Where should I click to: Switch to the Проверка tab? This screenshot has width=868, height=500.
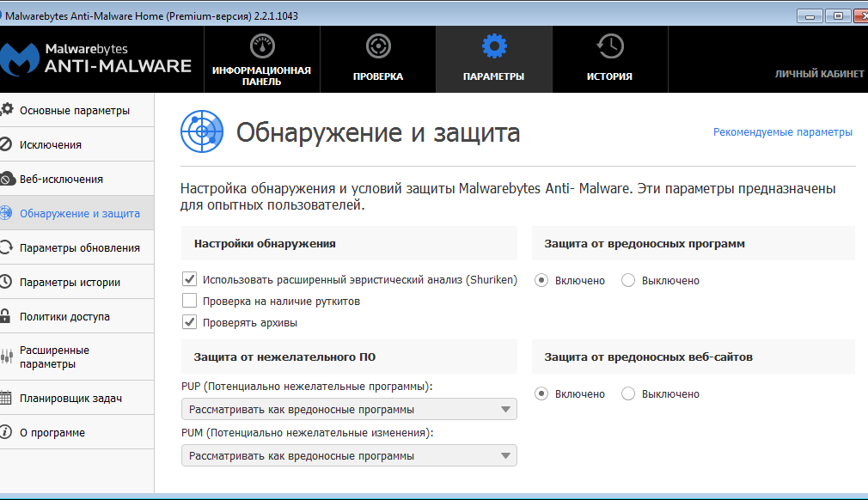click(378, 59)
